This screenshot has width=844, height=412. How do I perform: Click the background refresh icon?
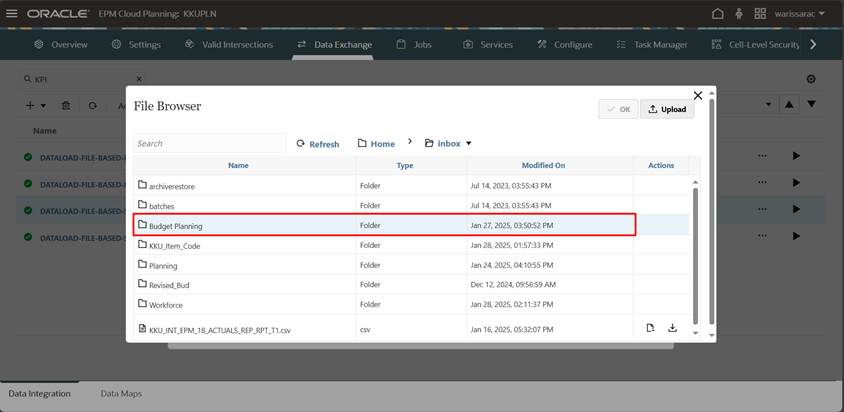pos(93,106)
